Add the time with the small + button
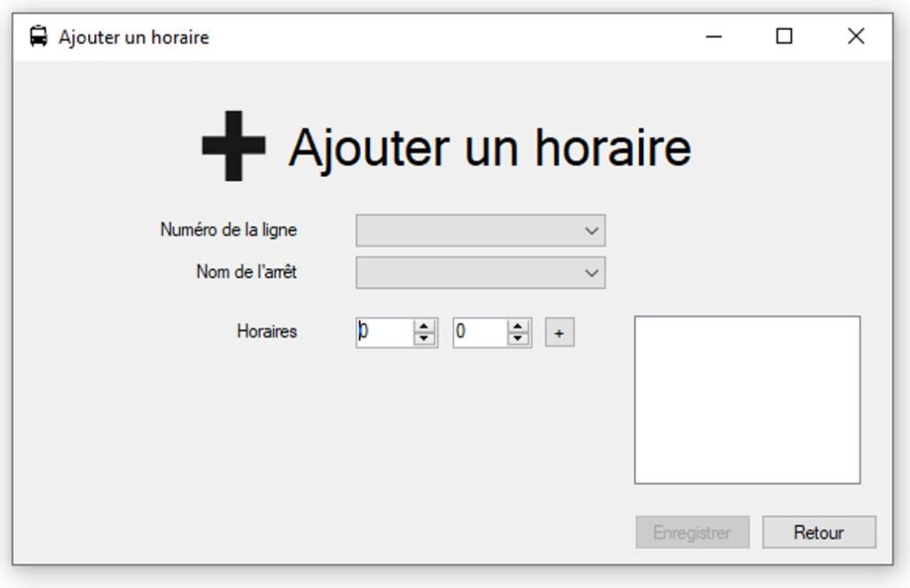Screen dimensions: 910x588 pyautogui.click(x=560, y=333)
